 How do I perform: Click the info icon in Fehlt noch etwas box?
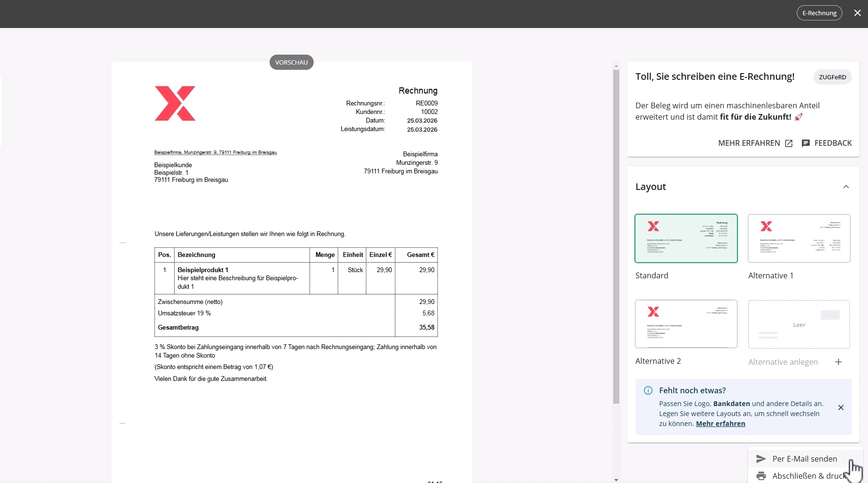pyautogui.click(x=648, y=390)
